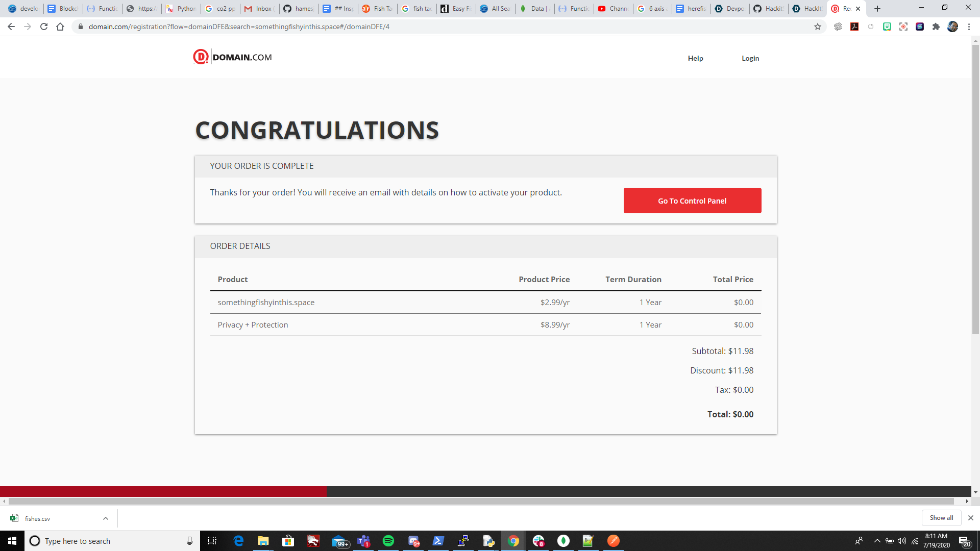Open new browser tab
Viewport: 980px width, 551px height.
[877, 9]
